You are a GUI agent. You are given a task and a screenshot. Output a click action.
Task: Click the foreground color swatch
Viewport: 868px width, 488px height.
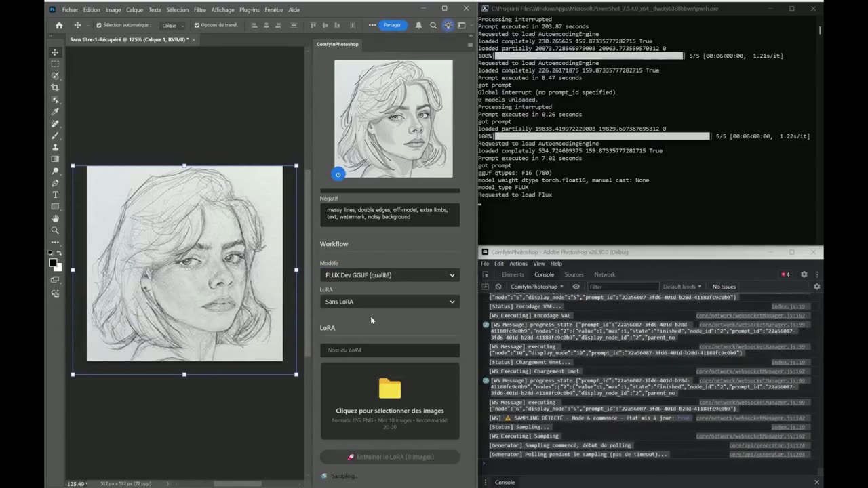point(53,263)
